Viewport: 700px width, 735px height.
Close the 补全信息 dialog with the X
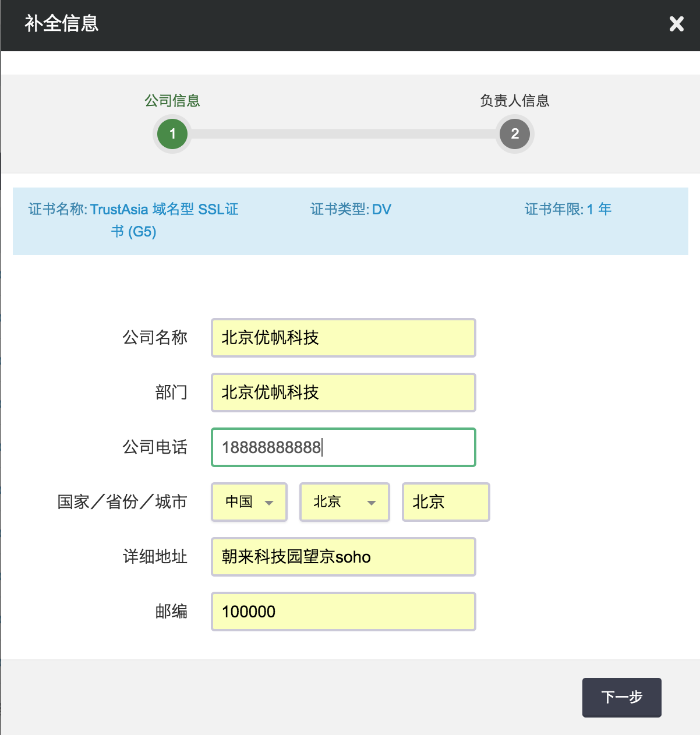pos(676,24)
